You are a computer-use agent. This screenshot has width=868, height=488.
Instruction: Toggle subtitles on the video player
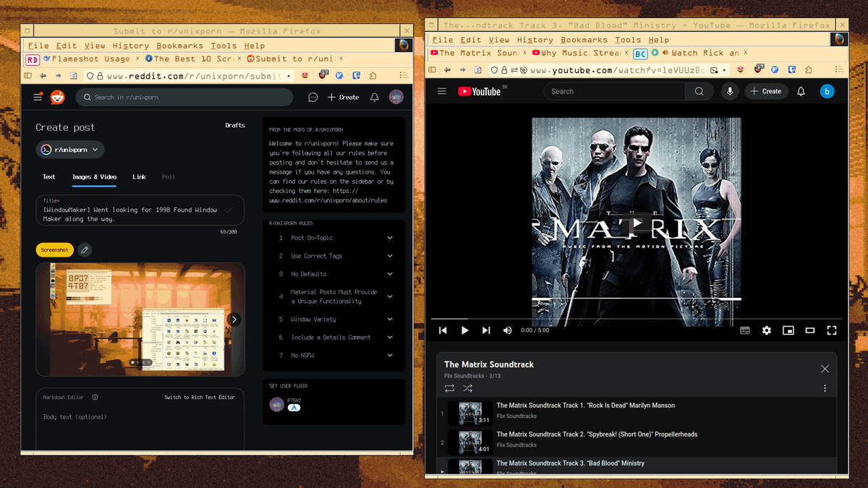click(745, 330)
